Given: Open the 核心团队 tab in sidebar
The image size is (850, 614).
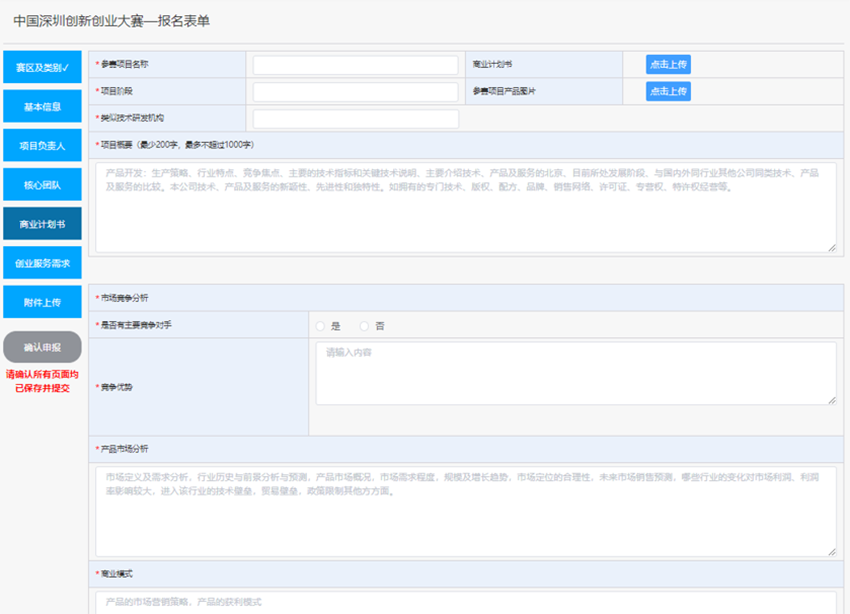Looking at the screenshot, I should 42,185.
